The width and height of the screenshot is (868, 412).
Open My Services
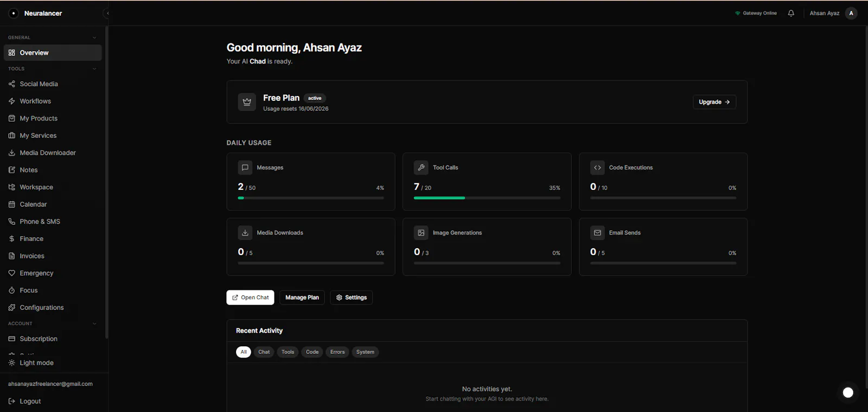pyautogui.click(x=53, y=136)
